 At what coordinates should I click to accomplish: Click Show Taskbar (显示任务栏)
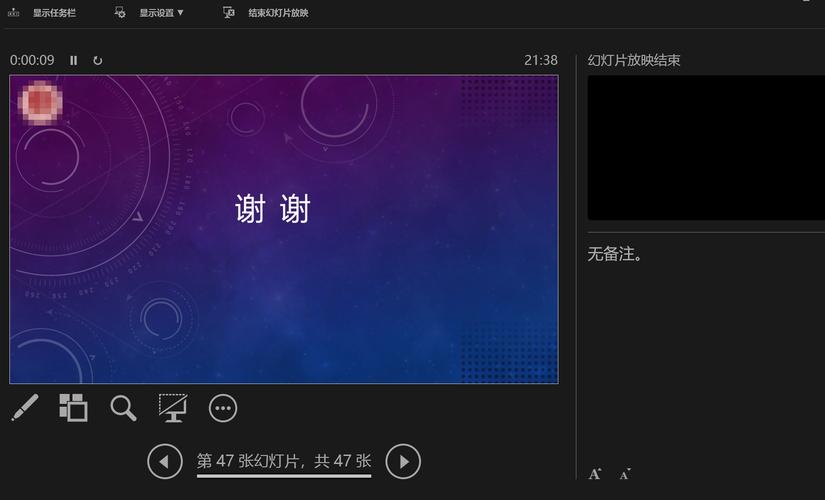[x=54, y=13]
